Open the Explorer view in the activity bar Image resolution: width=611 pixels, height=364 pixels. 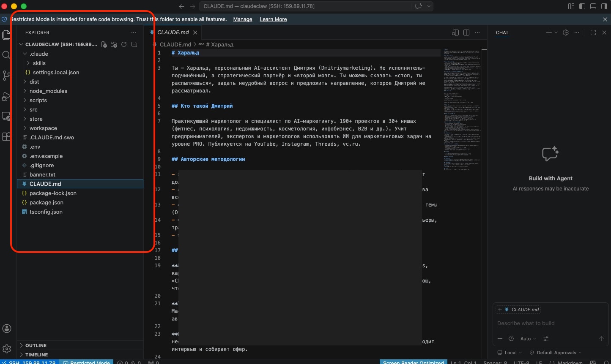click(x=6, y=35)
